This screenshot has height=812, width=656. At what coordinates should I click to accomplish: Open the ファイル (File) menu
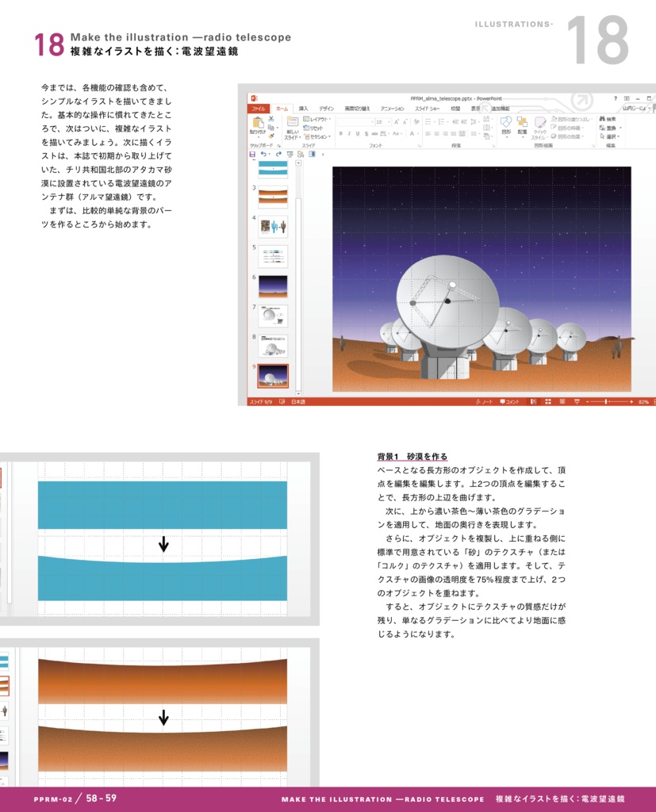(x=258, y=108)
